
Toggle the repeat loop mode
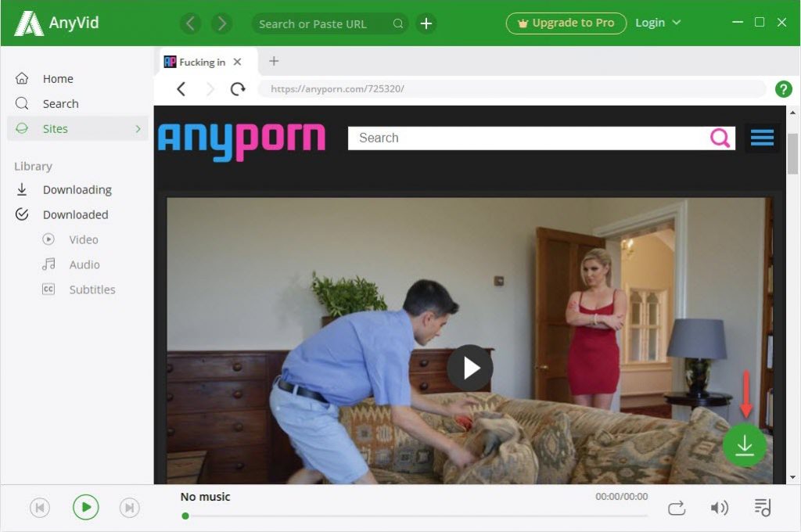pos(677,508)
